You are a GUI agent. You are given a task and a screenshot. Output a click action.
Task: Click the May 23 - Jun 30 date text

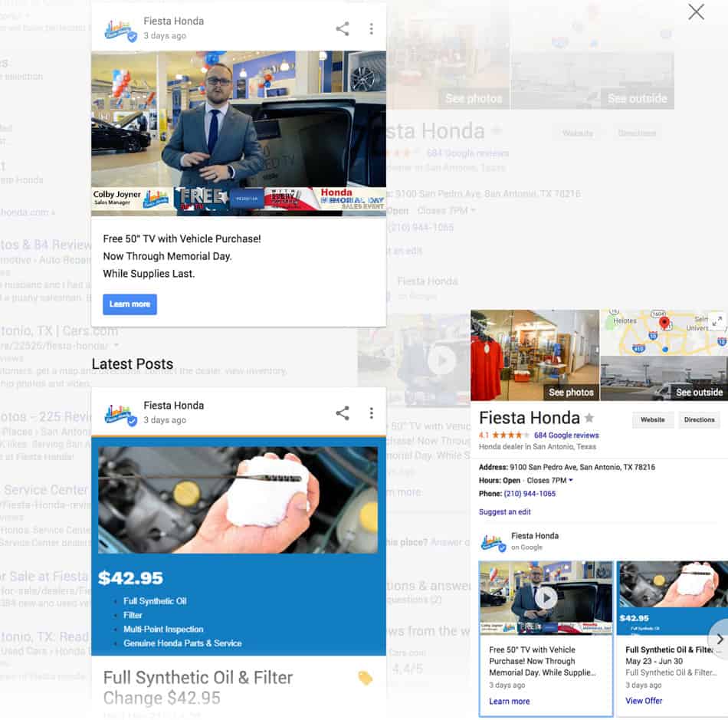click(x=654, y=661)
